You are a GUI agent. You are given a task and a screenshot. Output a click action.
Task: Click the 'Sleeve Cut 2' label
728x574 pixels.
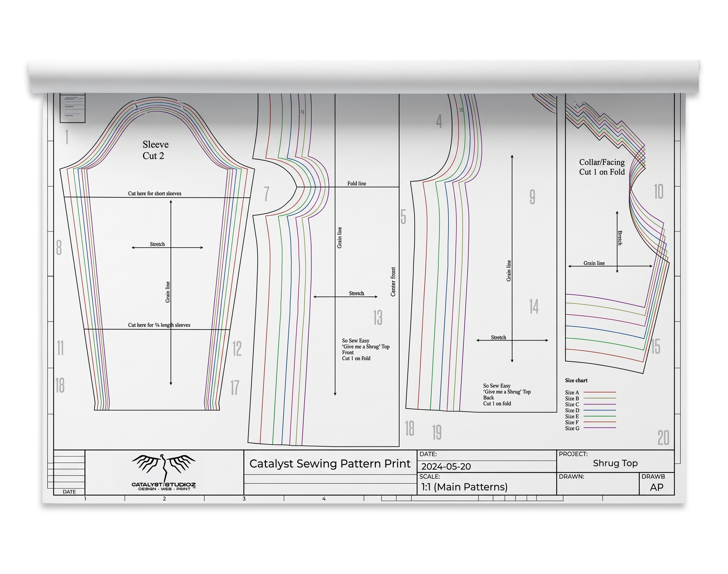click(155, 150)
